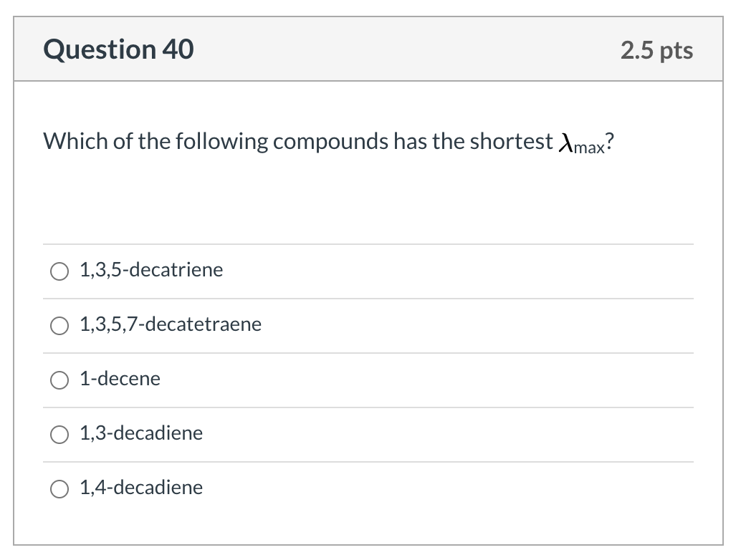Click the 1,3-decadiene answer label
The image size is (741, 560).
point(141,433)
